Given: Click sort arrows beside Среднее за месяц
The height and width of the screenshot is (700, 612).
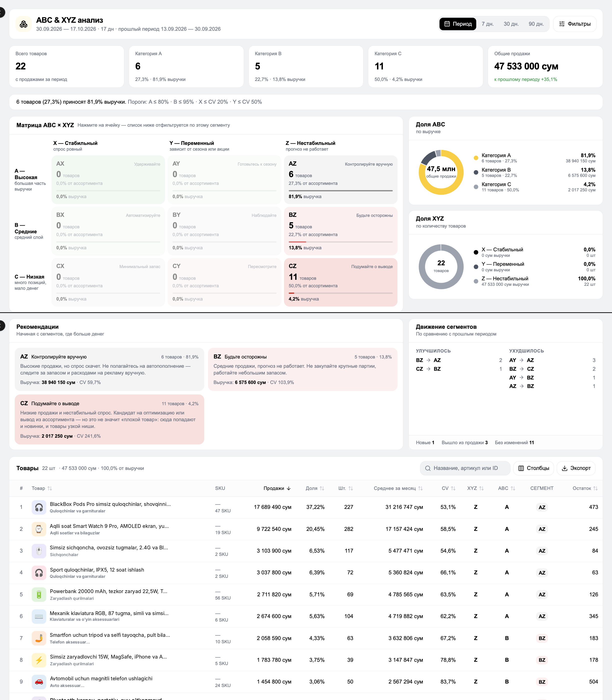Looking at the screenshot, I should pyautogui.click(x=420, y=488).
